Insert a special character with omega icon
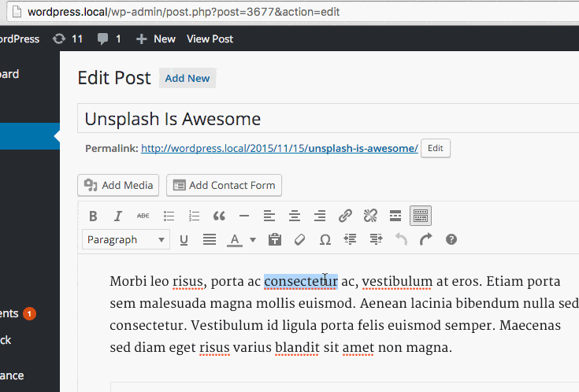 (325, 239)
